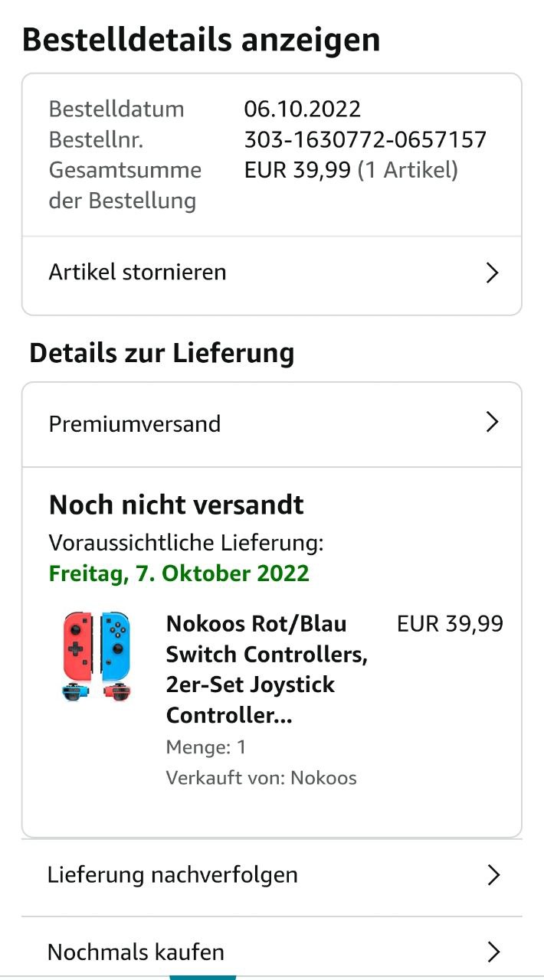
Task: Click the arrow next to Lieferung nachverfolgen
Action: (x=493, y=875)
